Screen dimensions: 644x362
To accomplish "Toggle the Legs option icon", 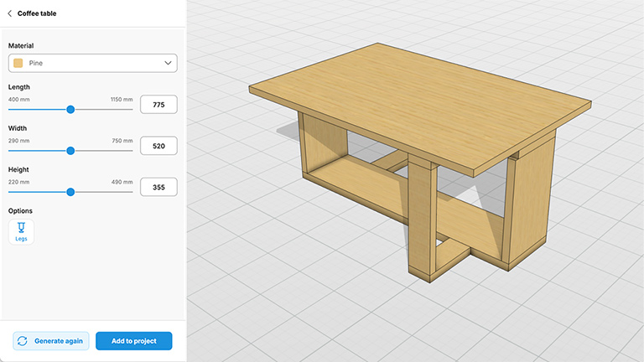I will pos(21,232).
